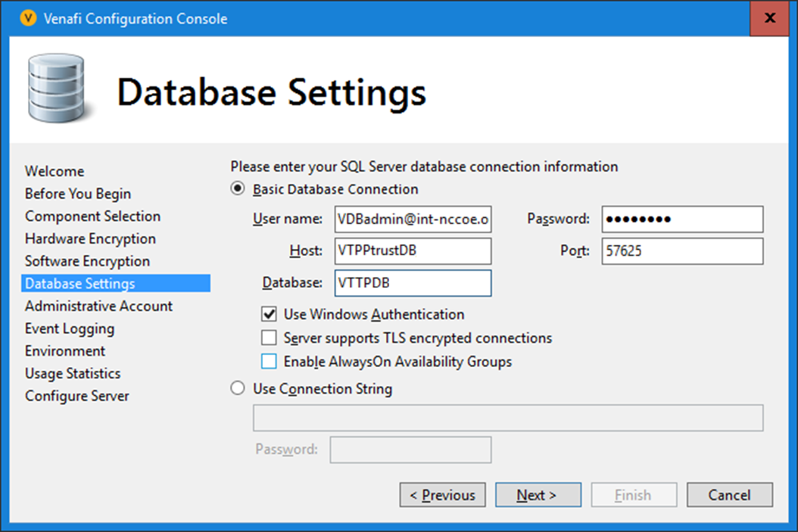
Task: Go back with the Previous button
Action: tap(443, 496)
